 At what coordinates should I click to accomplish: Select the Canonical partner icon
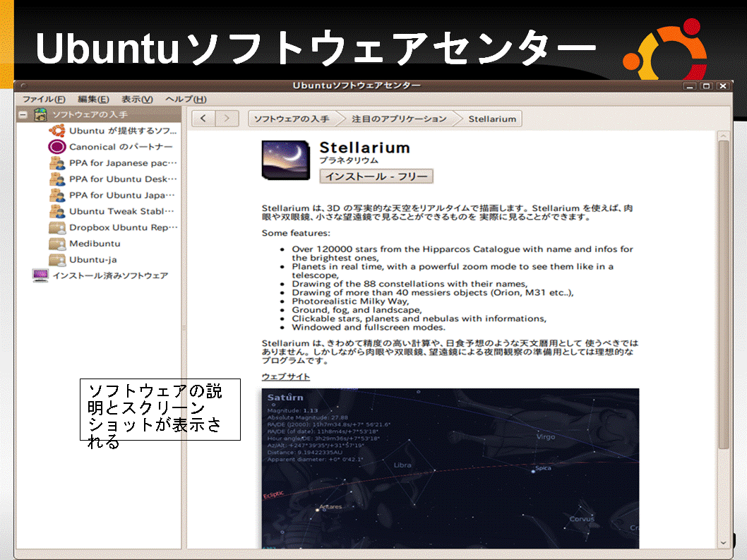point(57,147)
